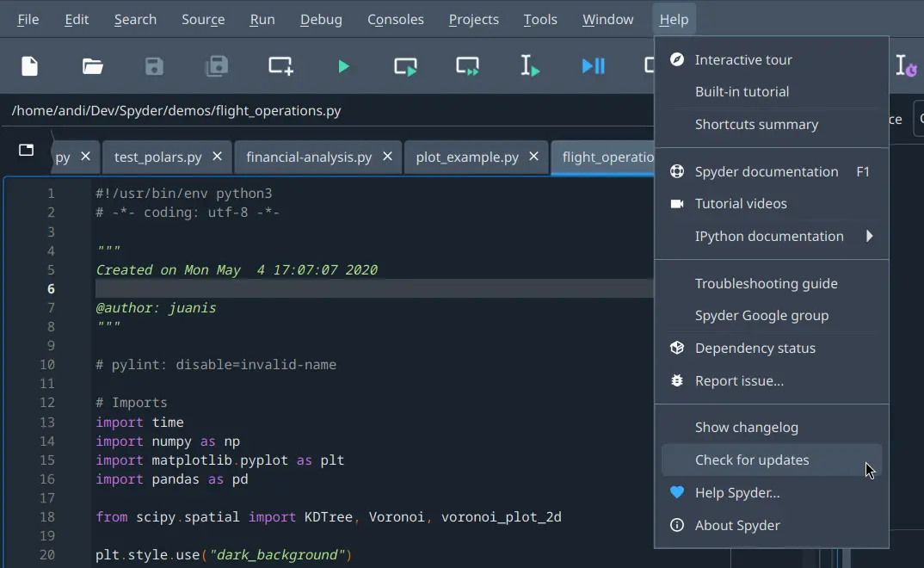Expand the IPython documentation submenu arrow
The width and height of the screenshot is (924, 568).
(x=869, y=237)
